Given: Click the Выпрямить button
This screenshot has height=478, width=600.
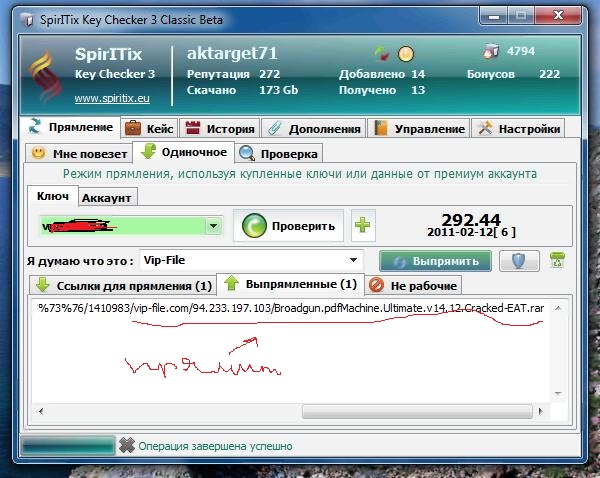Looking at the screenshot, I should (x=435, y=261).
